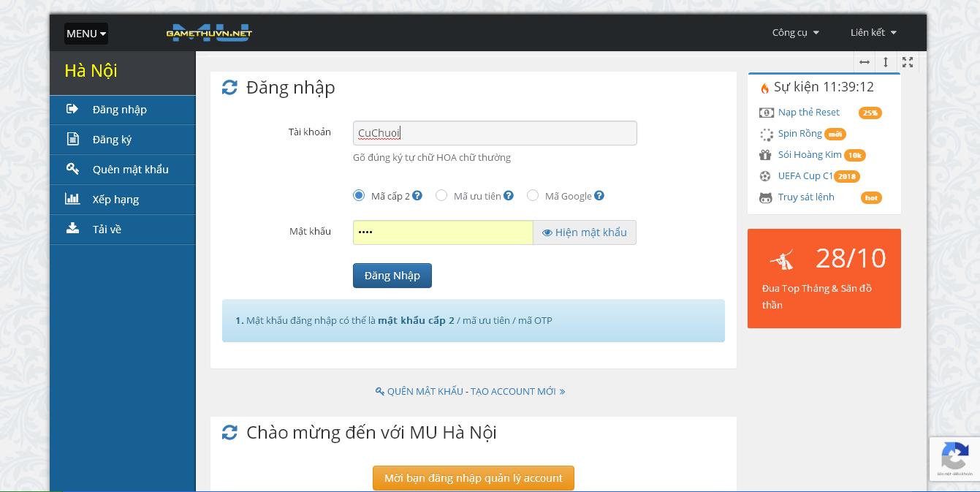Show password with Hiện mật khẩu
Viewport: 980px width, 492px height.
click(x=585, y=232)
